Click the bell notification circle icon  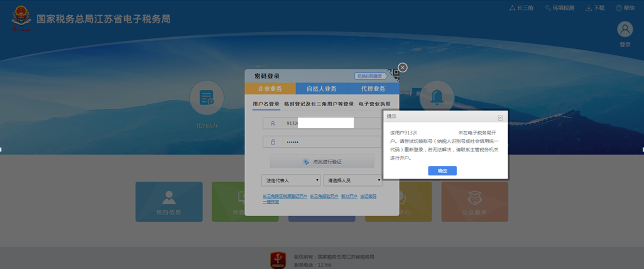click(437, 98)
